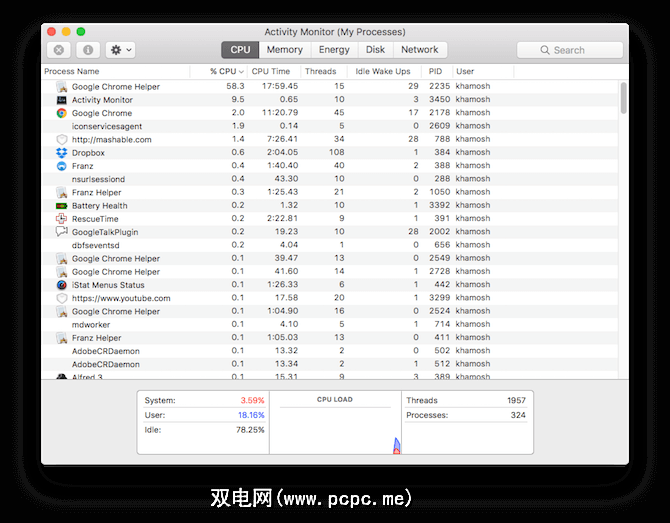
Task: Sort by the Process Name column header
Action: [116, 71]
